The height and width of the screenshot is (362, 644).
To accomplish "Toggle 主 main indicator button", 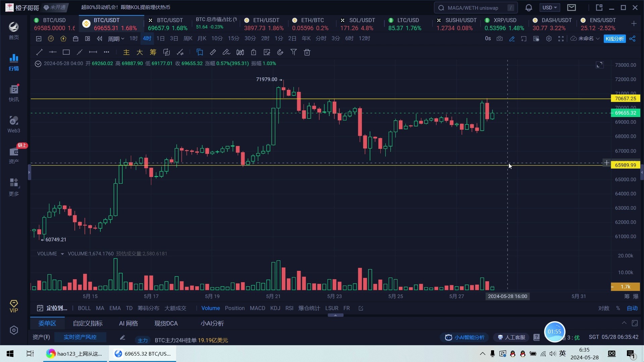I will click(x=126, y=52).
